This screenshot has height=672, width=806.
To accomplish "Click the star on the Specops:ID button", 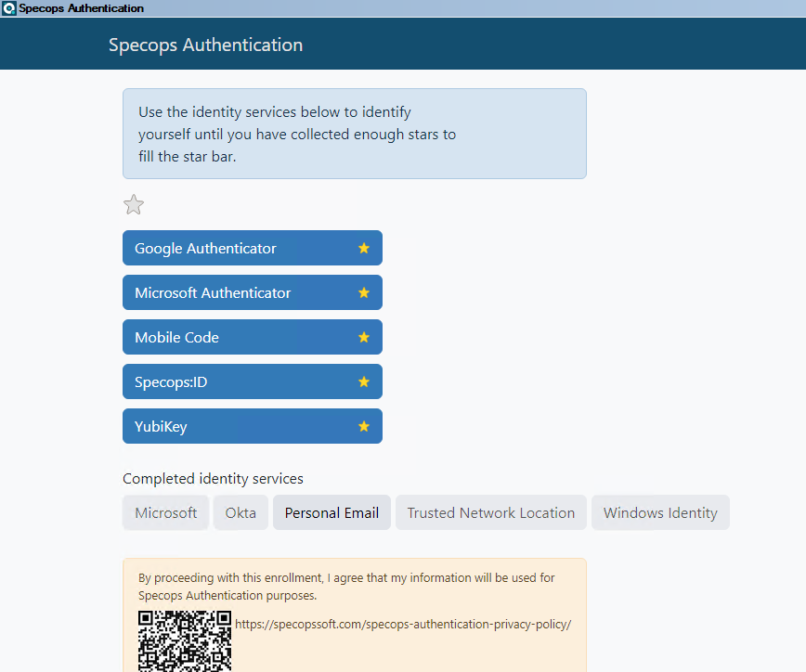I will pos(362,381).
